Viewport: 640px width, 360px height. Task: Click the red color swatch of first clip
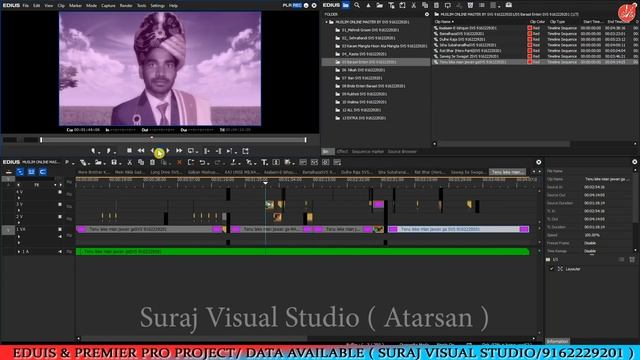[x=529, y=28]
